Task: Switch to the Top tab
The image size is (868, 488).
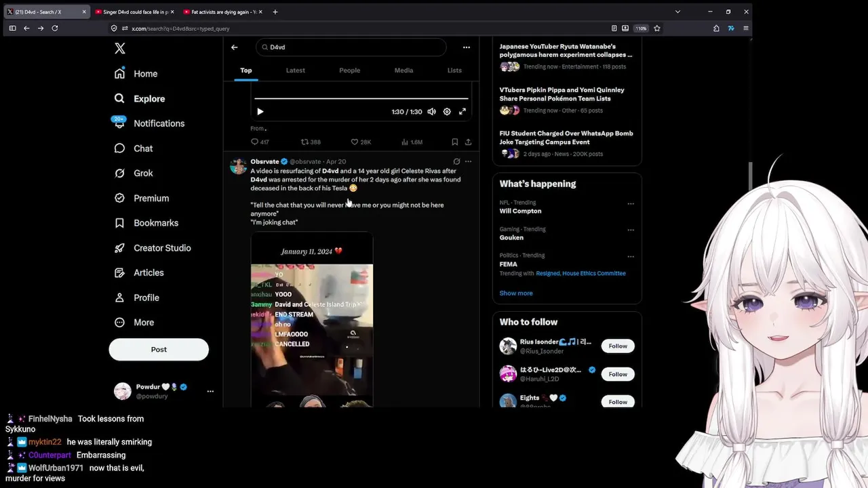Action: coord(246,70)
